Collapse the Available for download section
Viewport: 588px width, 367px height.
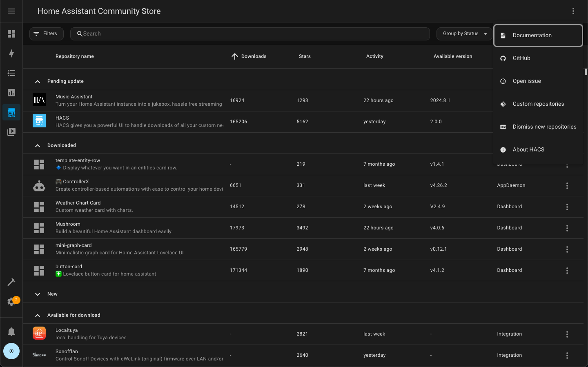coord(37,315)
